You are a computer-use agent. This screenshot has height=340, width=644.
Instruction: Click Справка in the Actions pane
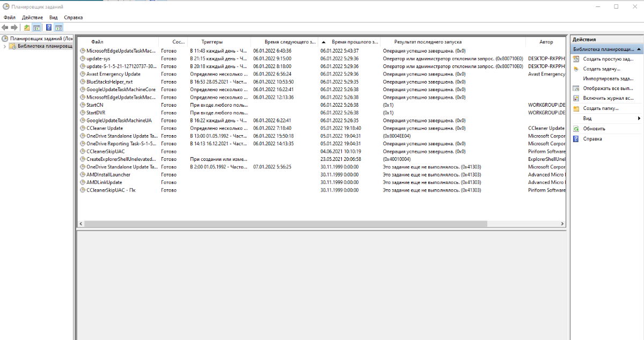click(592, 138)
